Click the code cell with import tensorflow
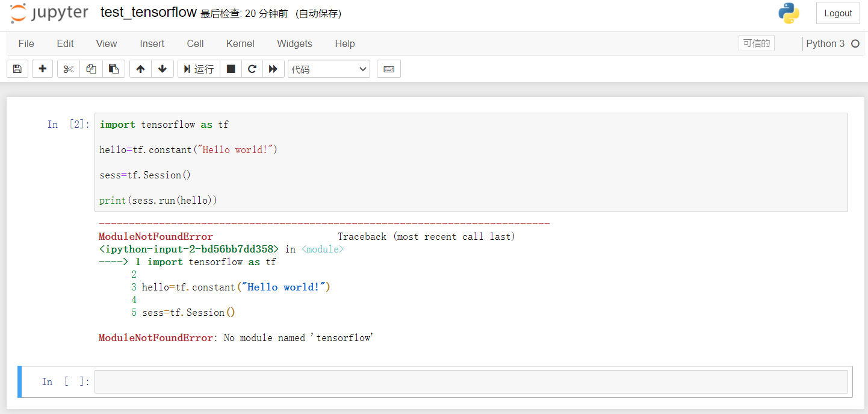868x414 pixels. click(471, 162)
